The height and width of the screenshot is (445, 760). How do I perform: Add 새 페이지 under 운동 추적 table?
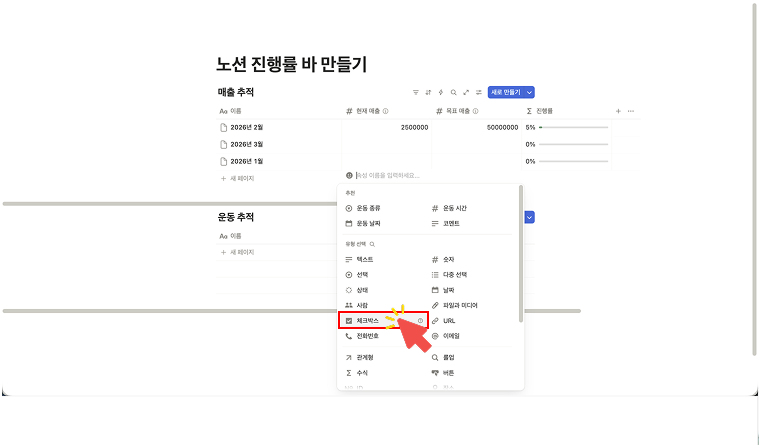click(x=238, y=252)
